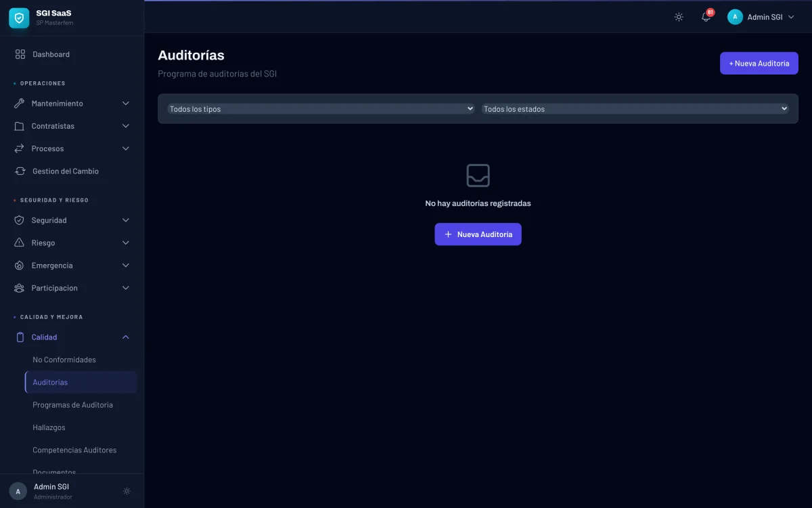Toggle theme using the bottom sidebar sun icon
This screenshot has width=812, height=508.
pyautogui.click(x=127, y=491)
